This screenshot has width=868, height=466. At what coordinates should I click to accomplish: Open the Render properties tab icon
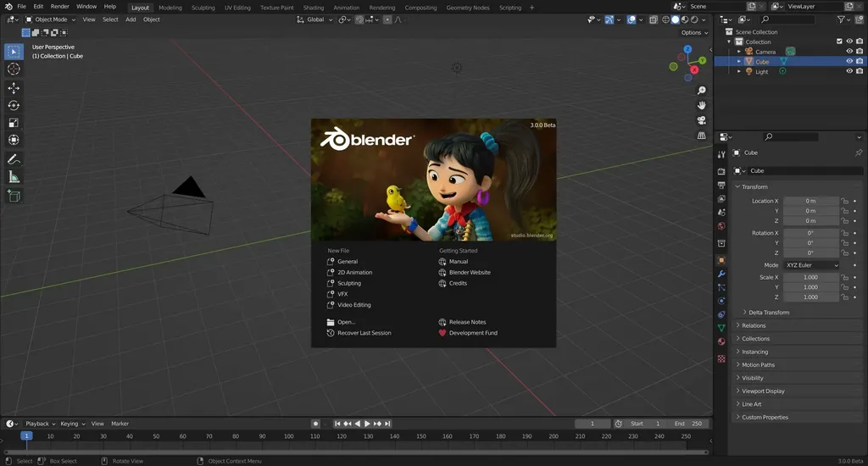721,171
